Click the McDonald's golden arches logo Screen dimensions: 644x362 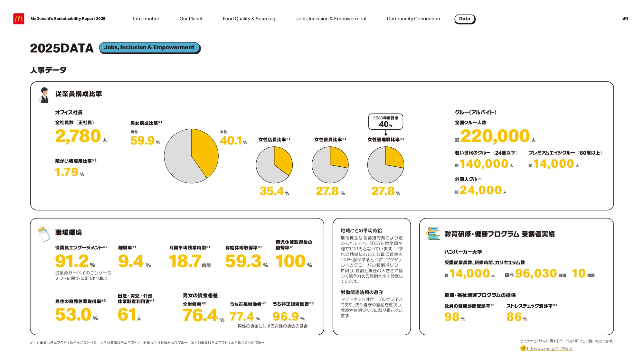tap(19, 19)
